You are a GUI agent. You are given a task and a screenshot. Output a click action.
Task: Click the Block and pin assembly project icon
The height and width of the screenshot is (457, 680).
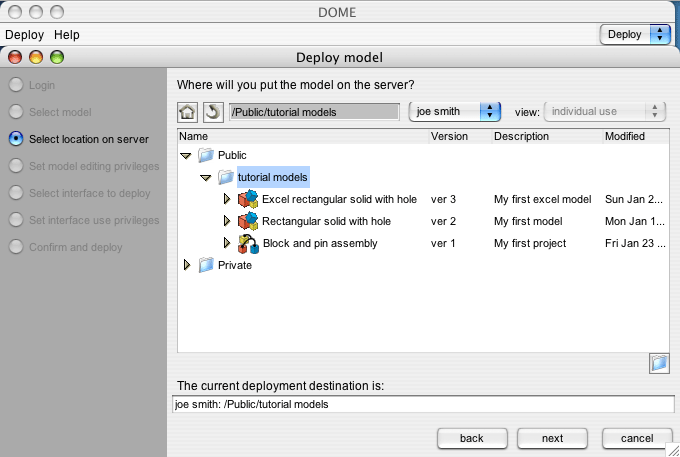click(x=248, y=243)
